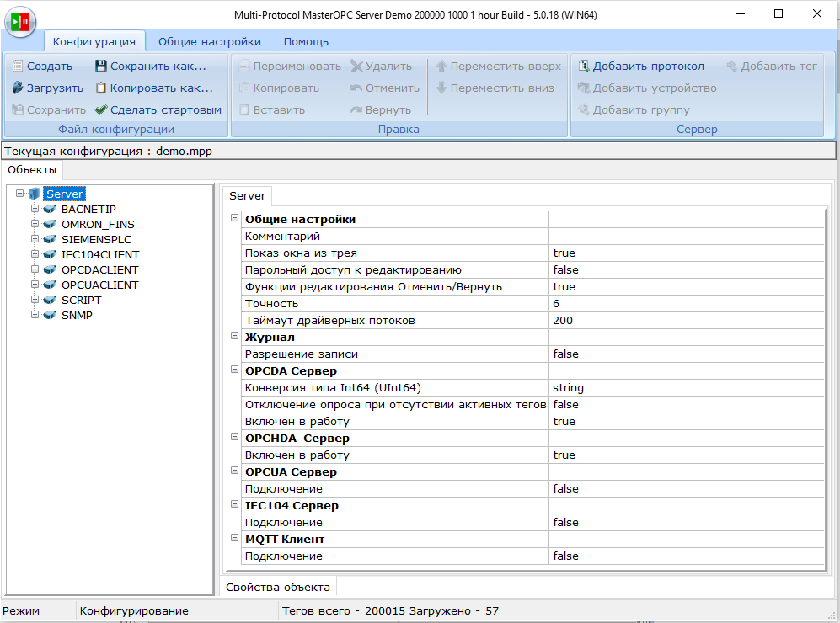The image size is (840, 623).
Task: Click the SIEMENSPLC protocol icon
Action: click(49, 239)
